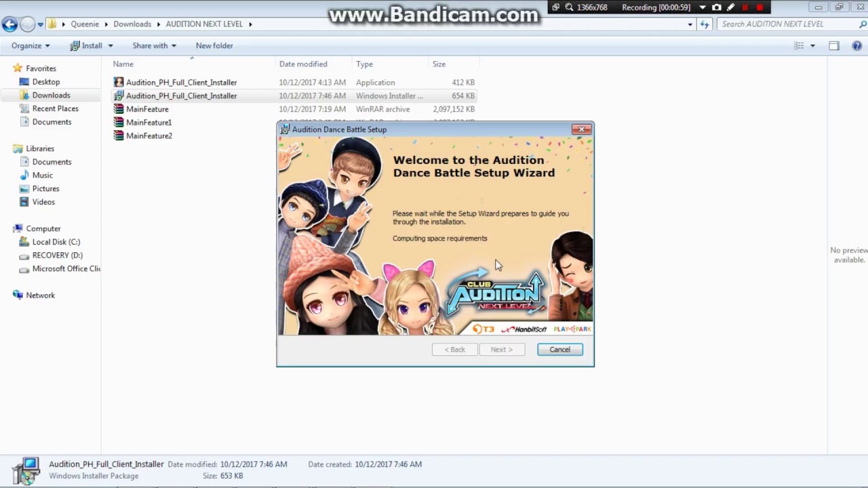Click the refresh button beside address bar
Image resolution: width=868 pixels, height=488 pixels.
point(705,24)
